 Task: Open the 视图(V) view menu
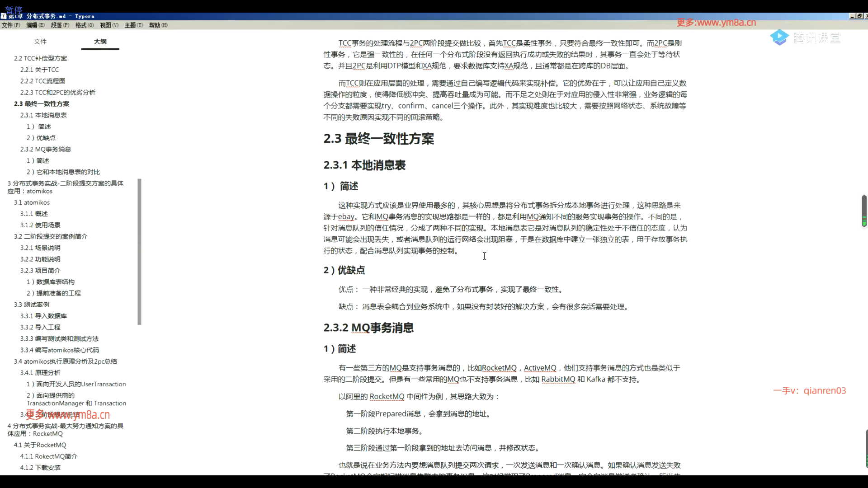tap(109, 25)
